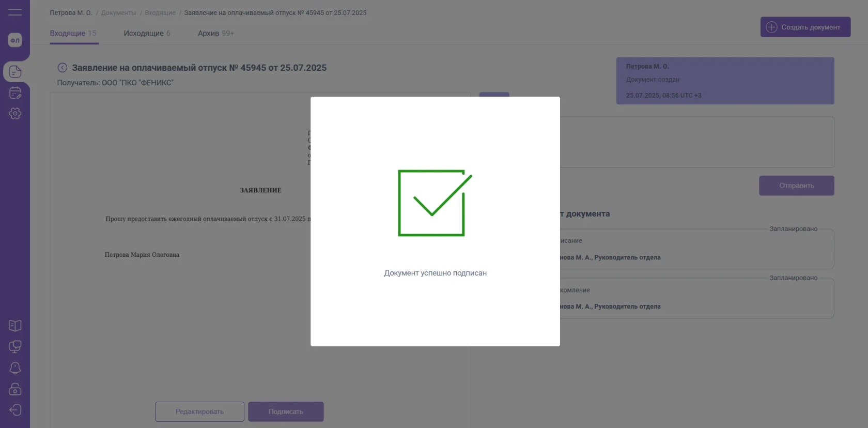Open the notifications bell

(x=15, y=368)
